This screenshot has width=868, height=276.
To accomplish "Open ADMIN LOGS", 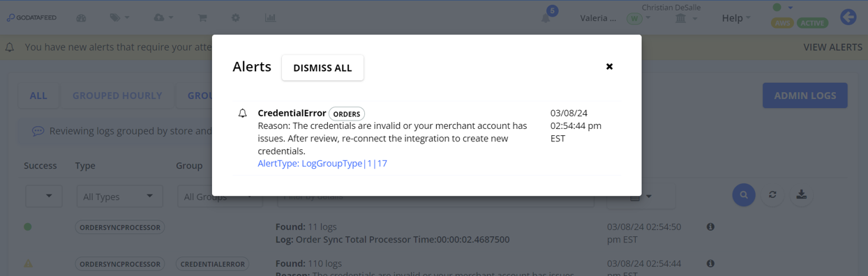I will pyautogui.click(x=805, y=95).
